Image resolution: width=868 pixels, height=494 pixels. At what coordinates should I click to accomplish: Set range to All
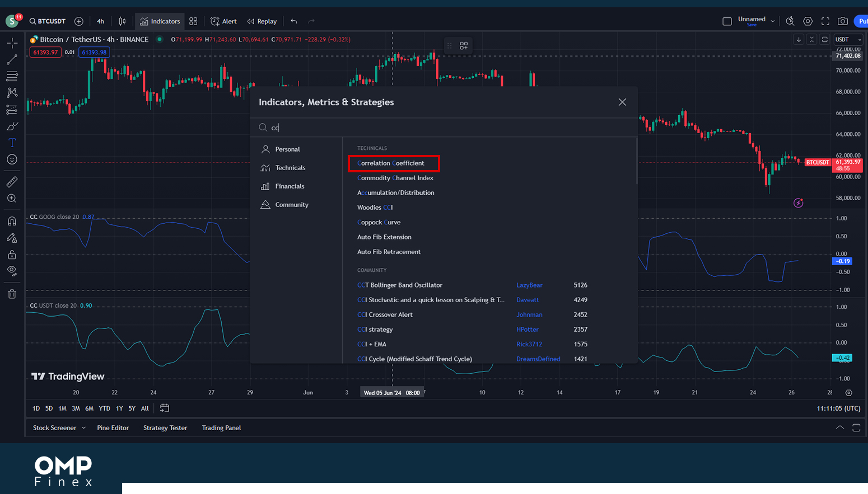[x=144, y=408]
